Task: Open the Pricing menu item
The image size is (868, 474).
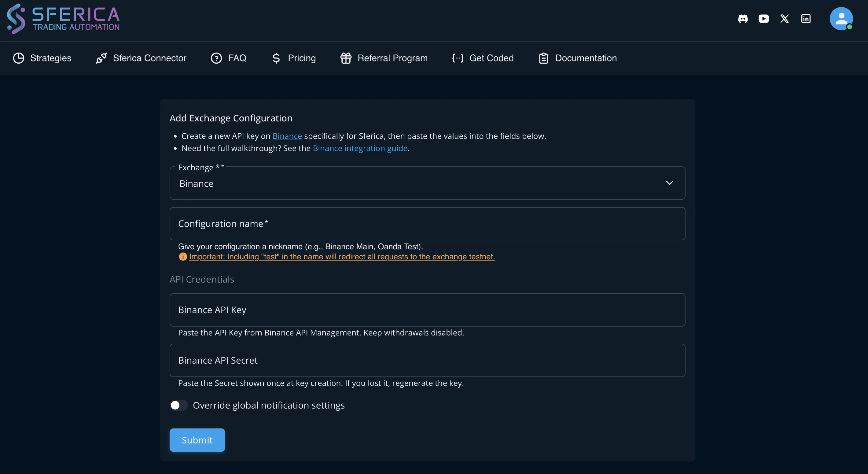Action: click(293, 58)
